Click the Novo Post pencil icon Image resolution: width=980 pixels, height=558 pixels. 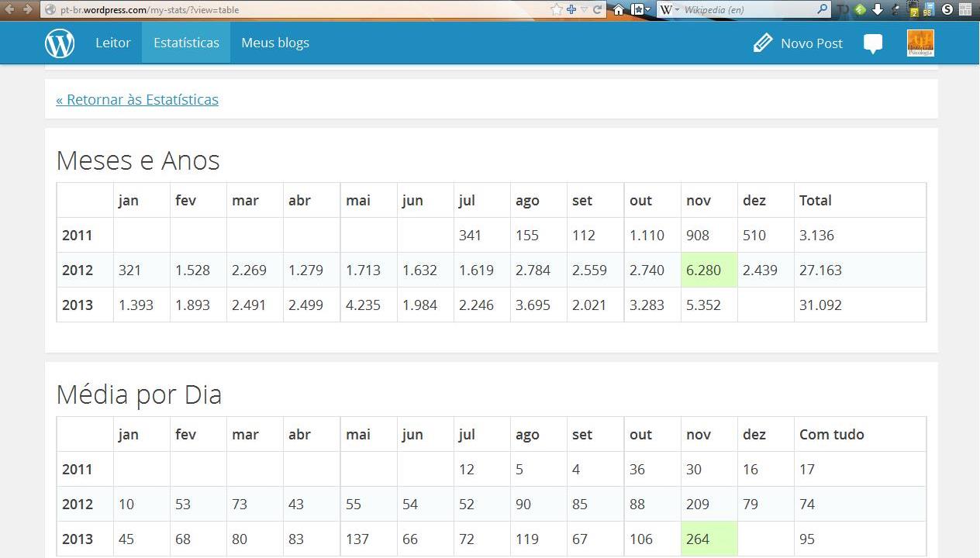coord(763,43)
